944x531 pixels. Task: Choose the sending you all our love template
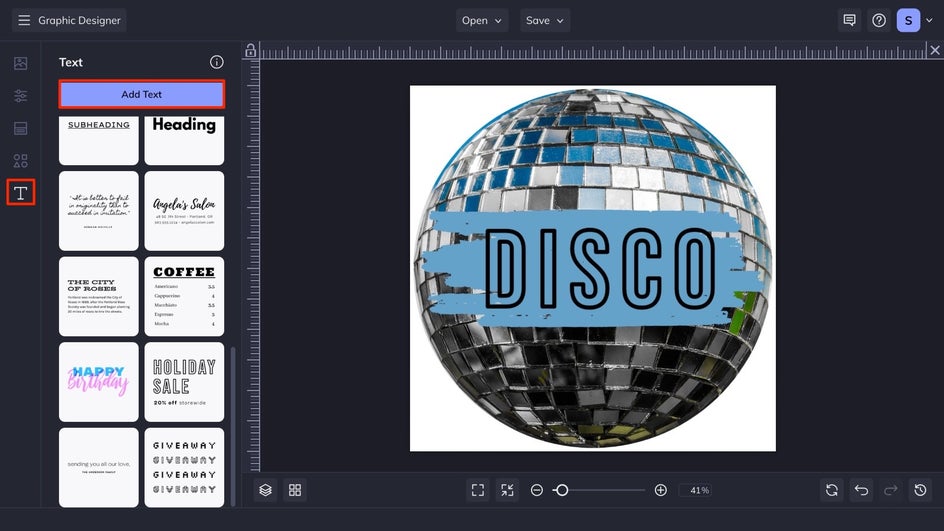(99, 467)
